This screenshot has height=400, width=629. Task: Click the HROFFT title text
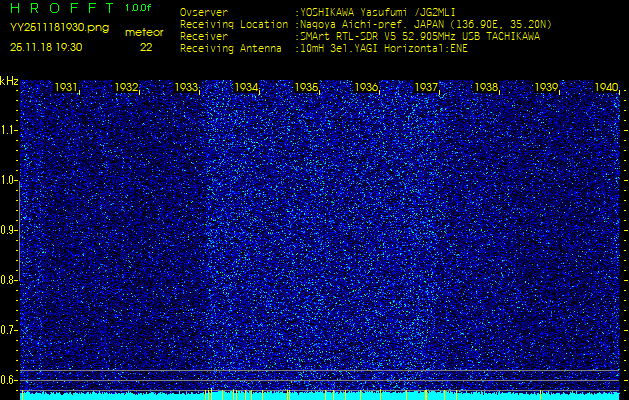tap(62, 8)
